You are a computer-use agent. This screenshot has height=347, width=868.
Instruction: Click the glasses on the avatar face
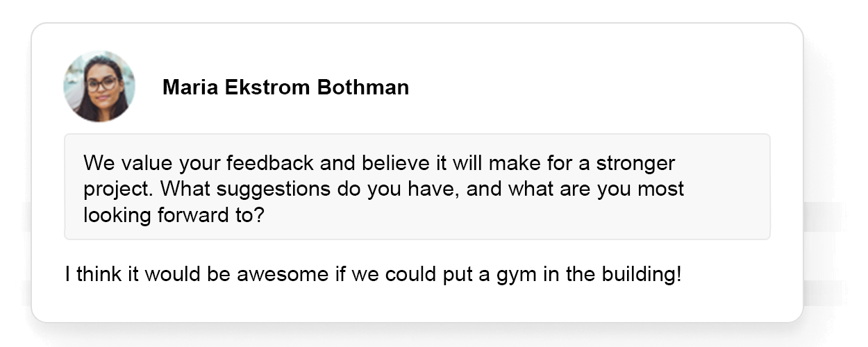tap(101, 83)
